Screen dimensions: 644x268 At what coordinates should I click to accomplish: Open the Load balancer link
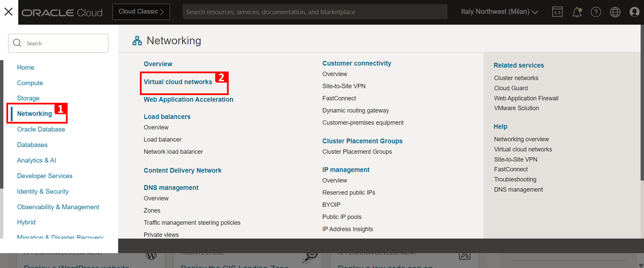(162, 139)
